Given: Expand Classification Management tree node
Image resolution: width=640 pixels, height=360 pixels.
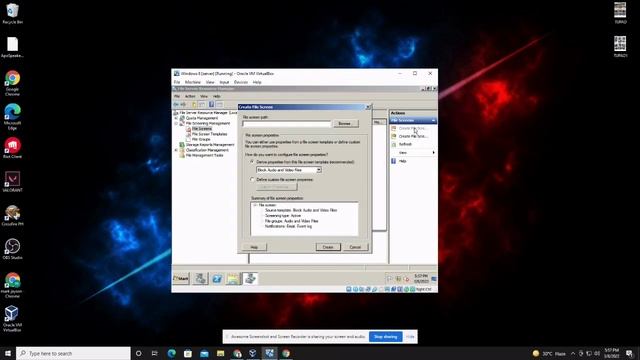Looking at the screenshot, I should 176,150.
